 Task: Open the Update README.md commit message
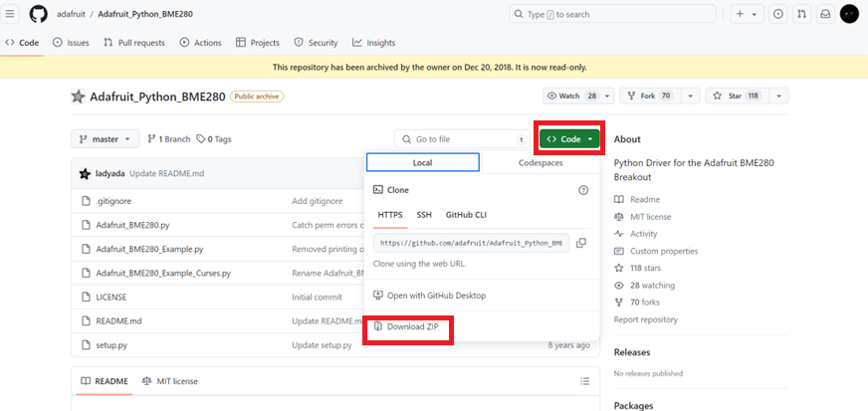coord(166,174)
